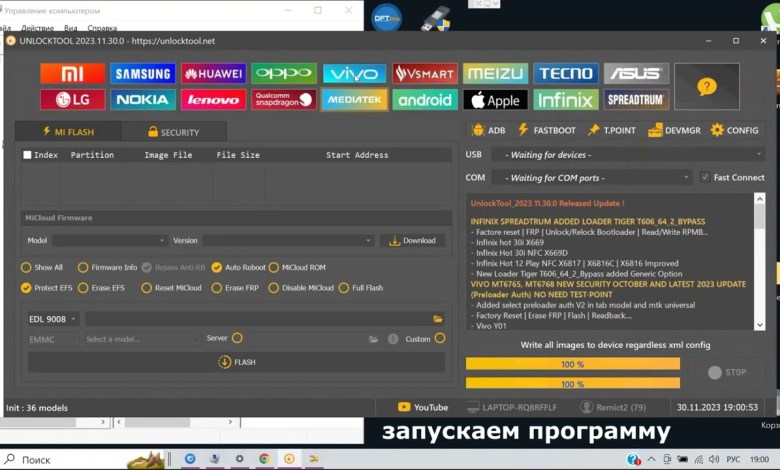Open the Spreadtrum tile
The height and width of the screenshot is (470, 780).
tap(636, 99)
